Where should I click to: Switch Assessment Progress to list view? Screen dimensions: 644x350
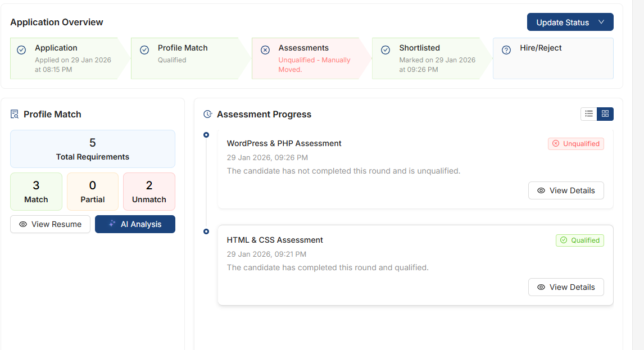[588, 113]
